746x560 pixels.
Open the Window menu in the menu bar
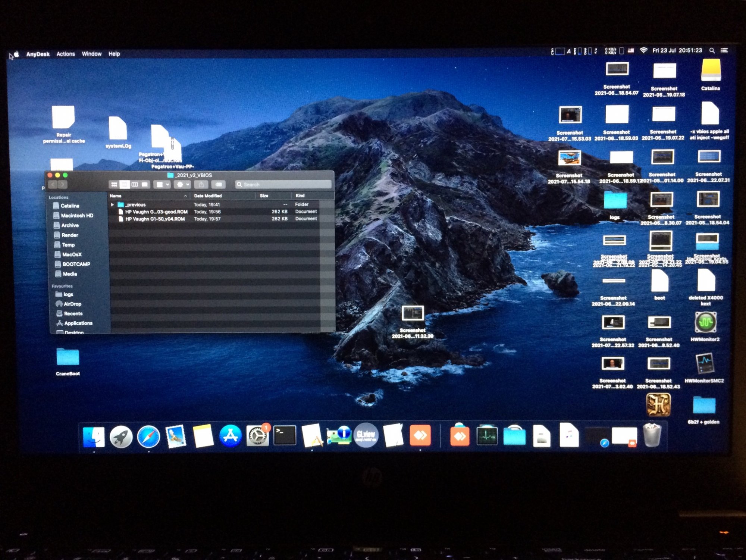92,54
